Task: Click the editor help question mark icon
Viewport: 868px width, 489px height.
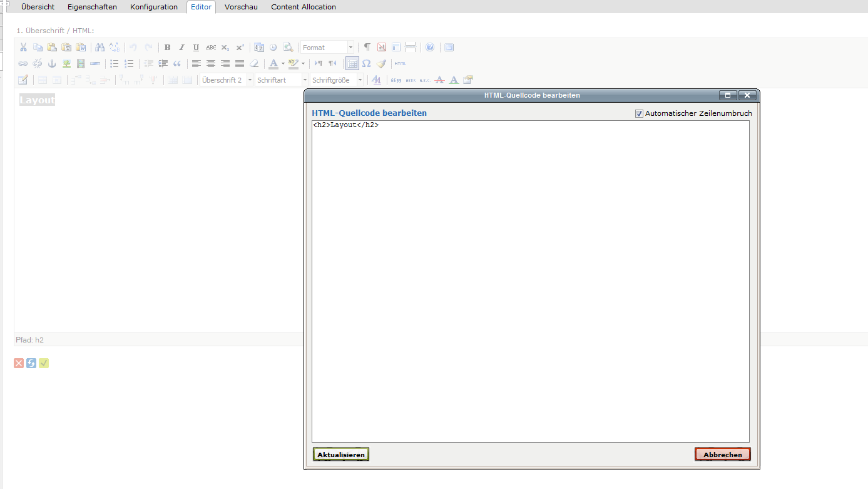Action: [x=430, y=48]
